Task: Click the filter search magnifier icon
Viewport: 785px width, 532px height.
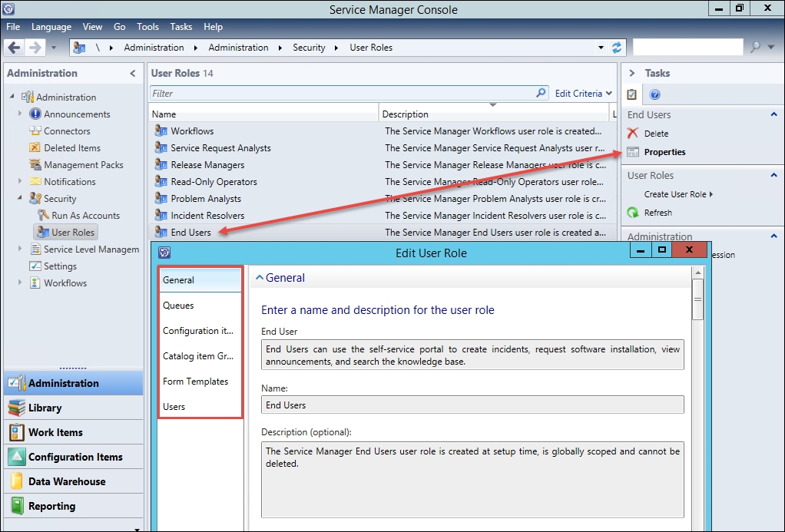Action: click(x=541, y=93)
